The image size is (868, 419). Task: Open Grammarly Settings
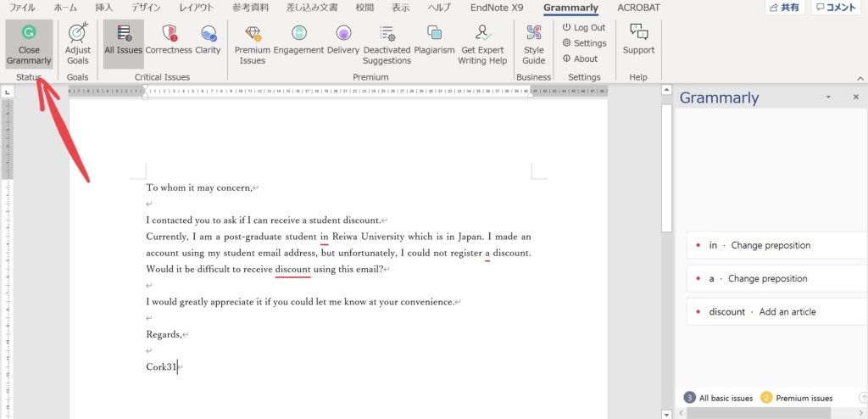(584, 42)
